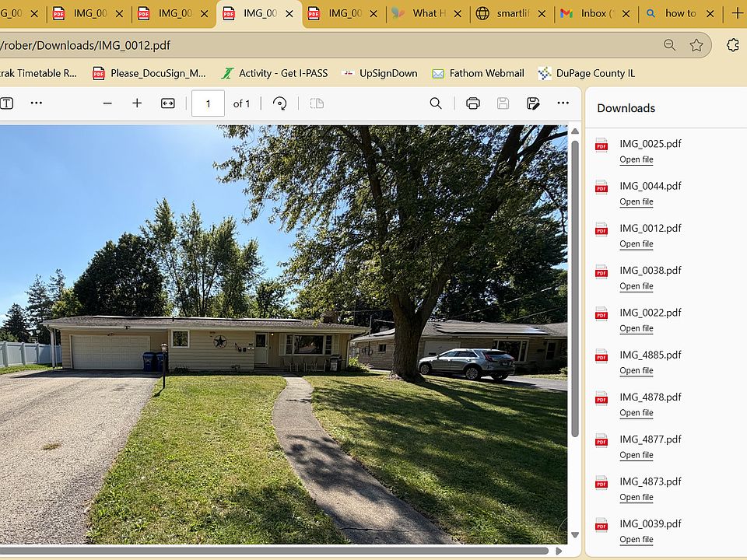Toggle fit to width view

[168, 103]
